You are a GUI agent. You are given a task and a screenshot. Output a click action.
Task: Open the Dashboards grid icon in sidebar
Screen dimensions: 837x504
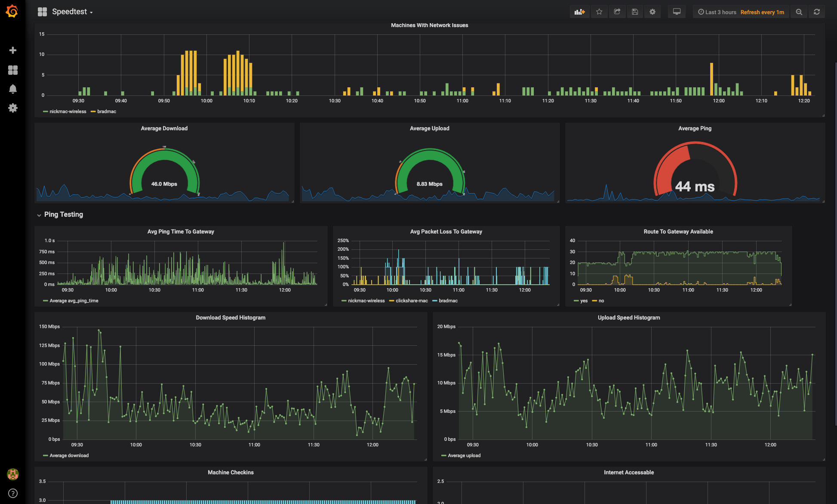13,70
